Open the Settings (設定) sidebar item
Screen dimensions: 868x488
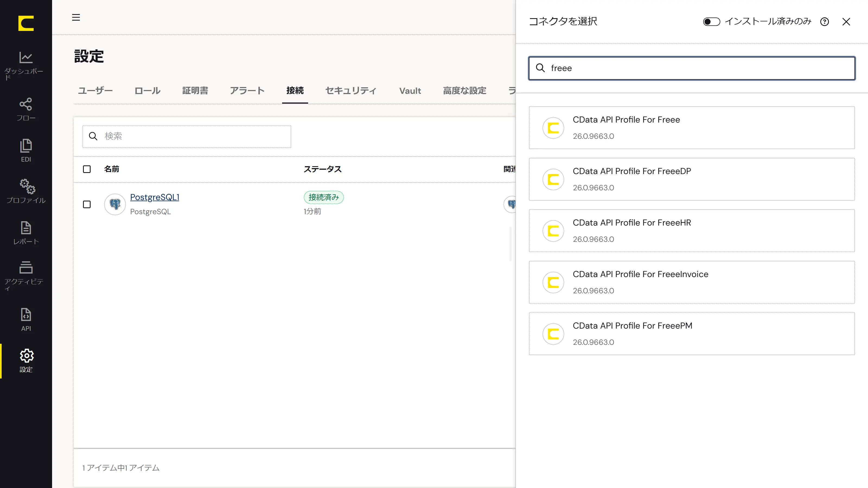(x=26, y=361)
